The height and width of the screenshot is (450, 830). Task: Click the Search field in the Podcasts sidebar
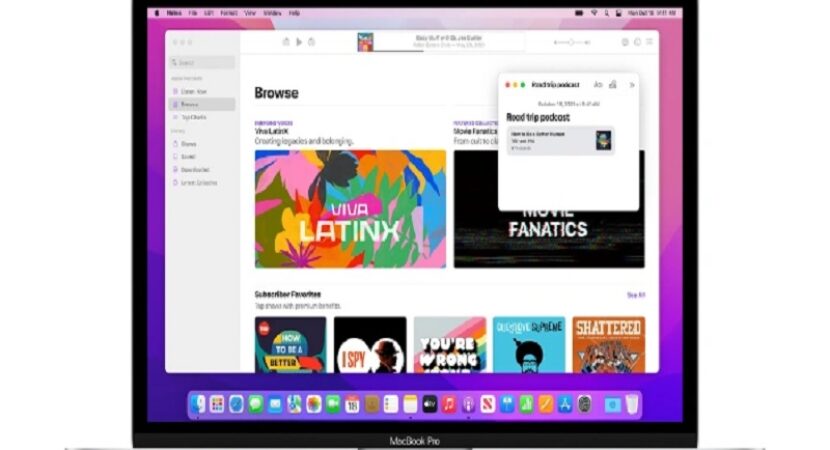(202, 62)
